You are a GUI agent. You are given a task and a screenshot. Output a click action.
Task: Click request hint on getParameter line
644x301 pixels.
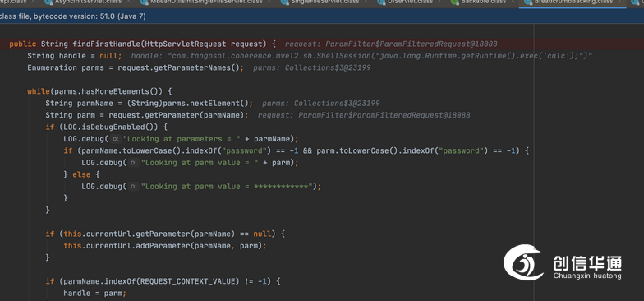point(364,115)
